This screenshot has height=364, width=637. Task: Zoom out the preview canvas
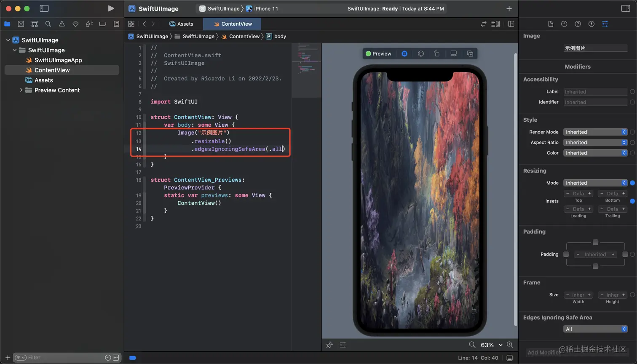point(472,345)
